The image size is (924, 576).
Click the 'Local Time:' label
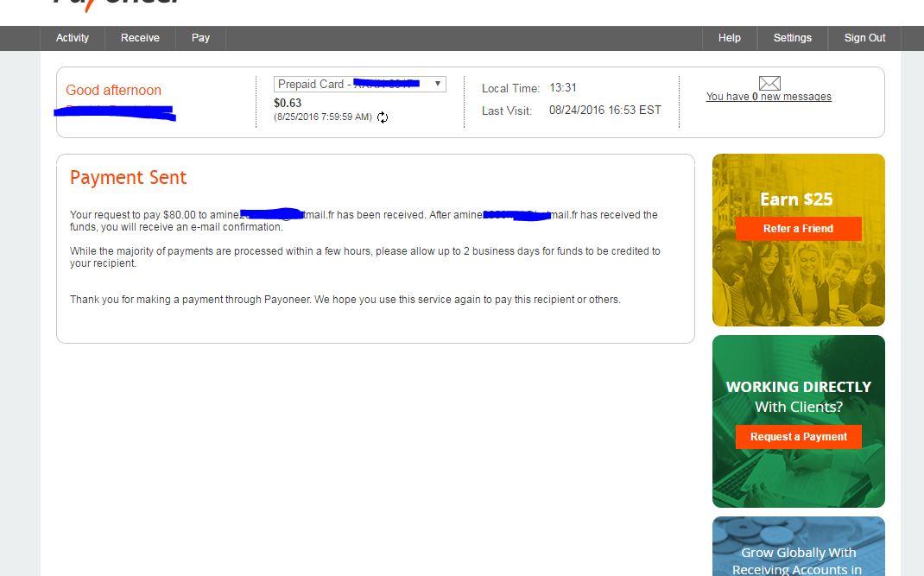coord(510,88)
